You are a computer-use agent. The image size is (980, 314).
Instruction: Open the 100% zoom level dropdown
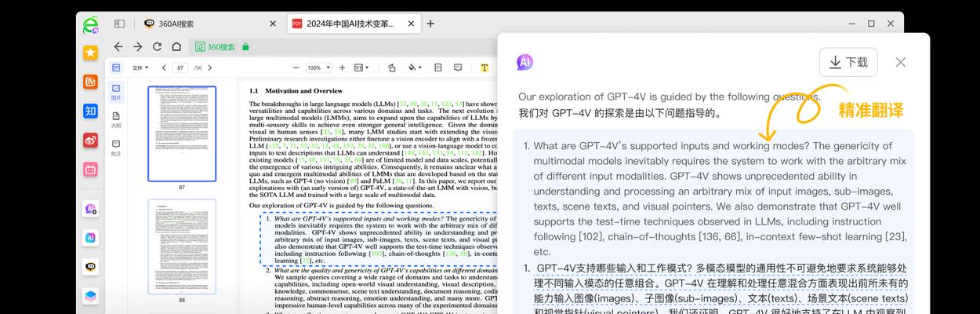coord(318,68)
